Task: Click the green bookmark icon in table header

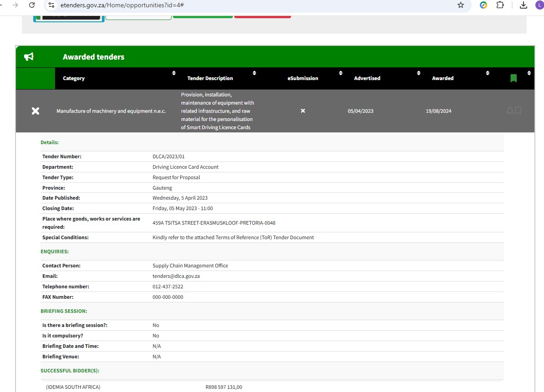Action: [x=514, y=78]
